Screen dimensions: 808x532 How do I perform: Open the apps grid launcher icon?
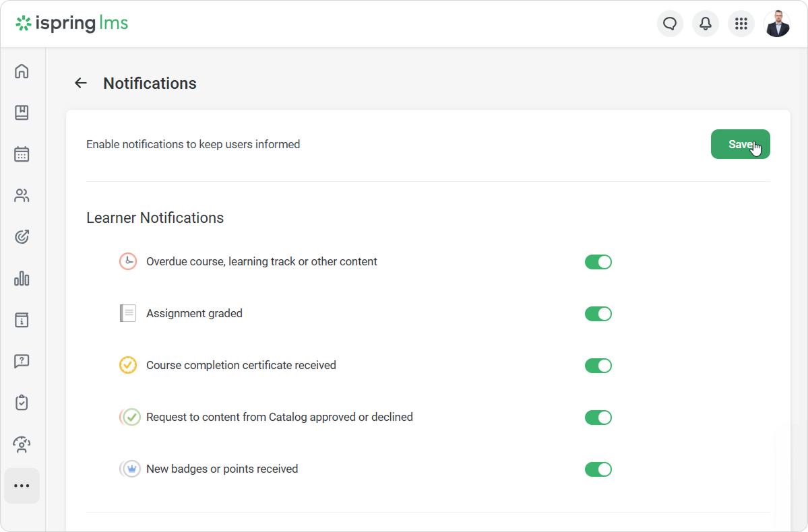coord(741,24)
